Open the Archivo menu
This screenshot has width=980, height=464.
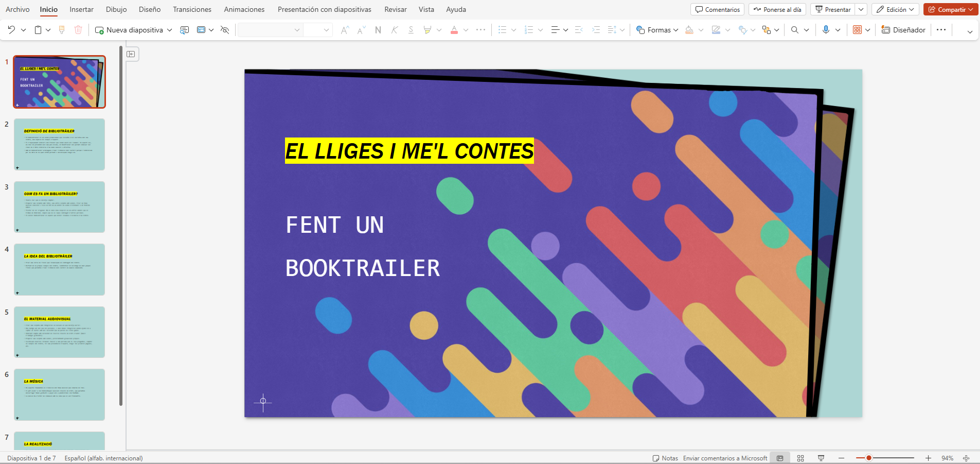[17, 9]
